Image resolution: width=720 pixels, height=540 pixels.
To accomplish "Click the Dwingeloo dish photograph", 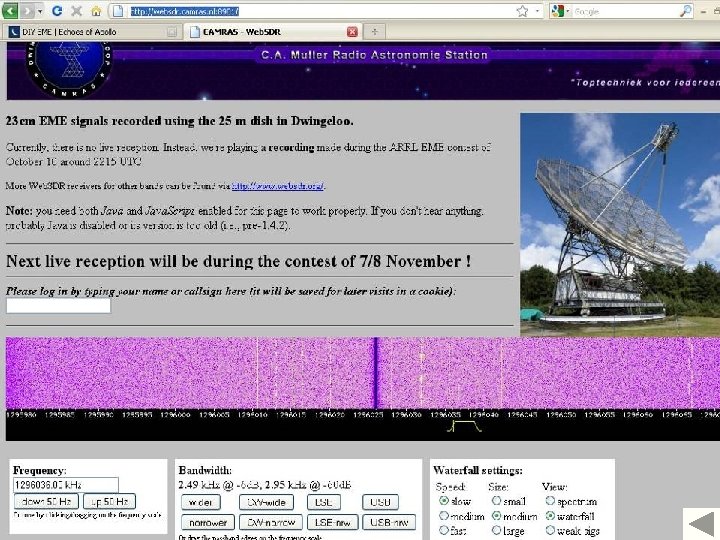I will (620, 224).
